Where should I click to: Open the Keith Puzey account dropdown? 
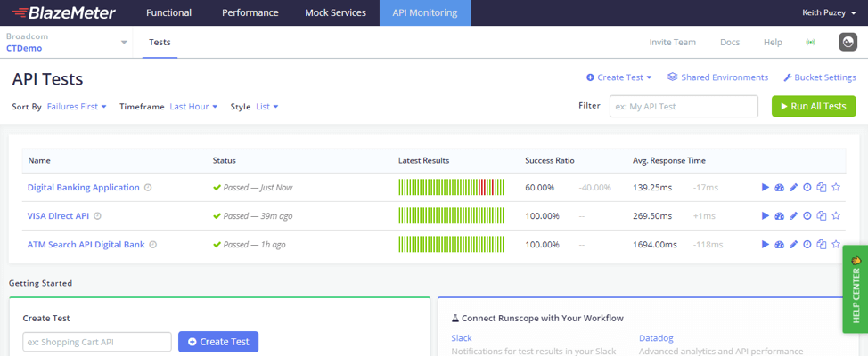(x=829, y=12)
